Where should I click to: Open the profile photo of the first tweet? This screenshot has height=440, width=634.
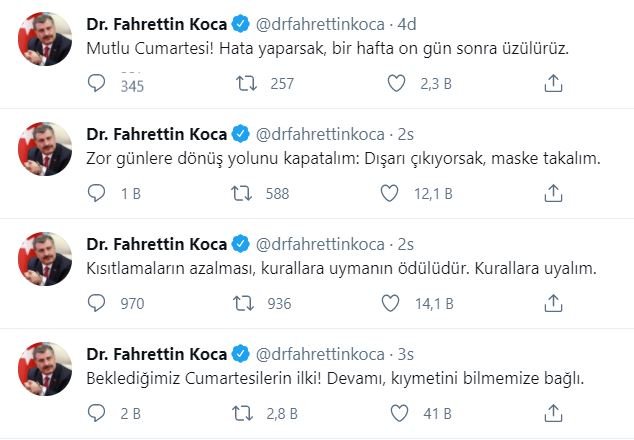point(44,43)
